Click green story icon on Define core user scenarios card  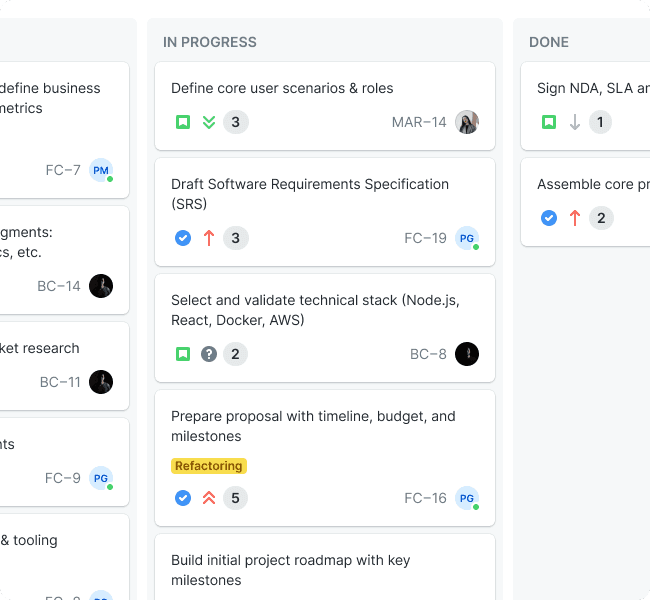click(183, 122)
